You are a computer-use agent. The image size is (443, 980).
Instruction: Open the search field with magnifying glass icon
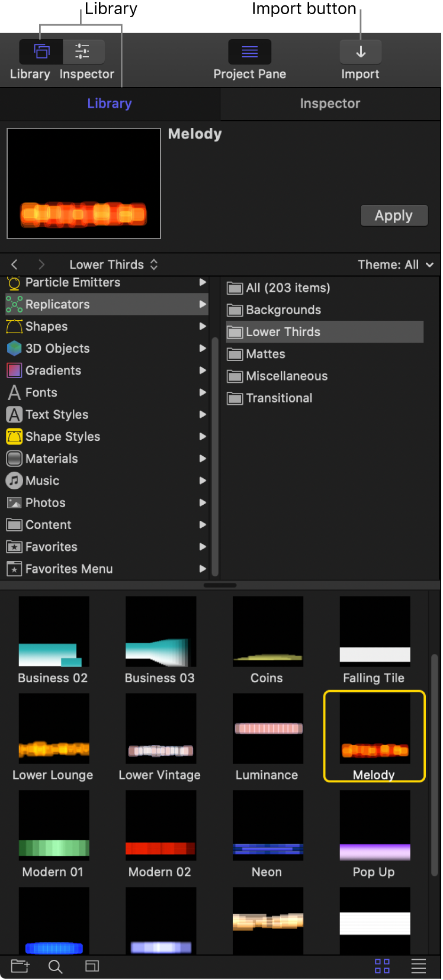[55, 966]
